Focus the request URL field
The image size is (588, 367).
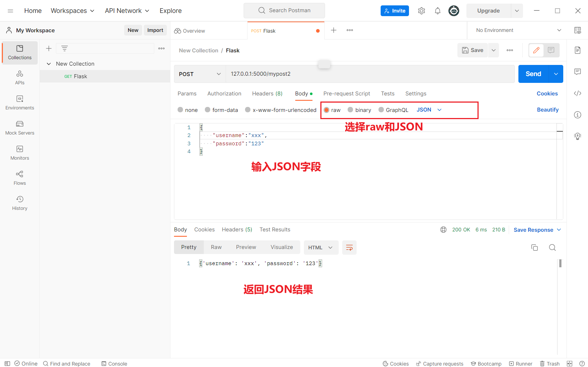[x=370, y=74]
